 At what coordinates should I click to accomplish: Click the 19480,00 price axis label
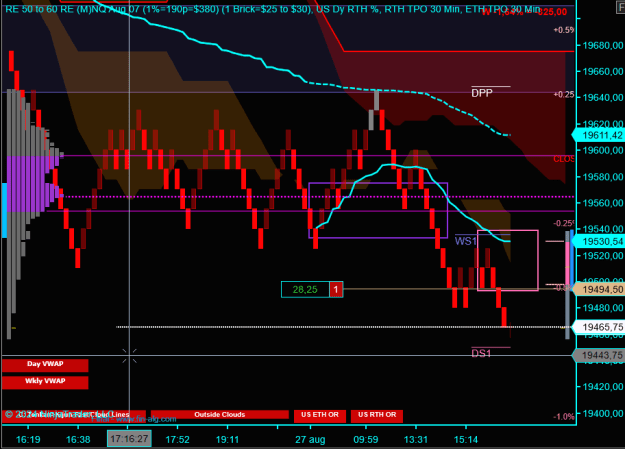coord(603,308)
